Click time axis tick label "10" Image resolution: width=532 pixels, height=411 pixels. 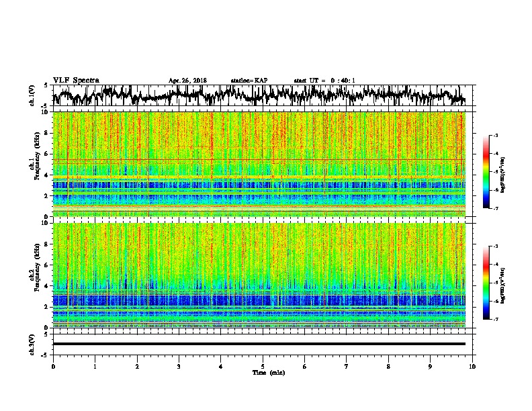[472, 366]
